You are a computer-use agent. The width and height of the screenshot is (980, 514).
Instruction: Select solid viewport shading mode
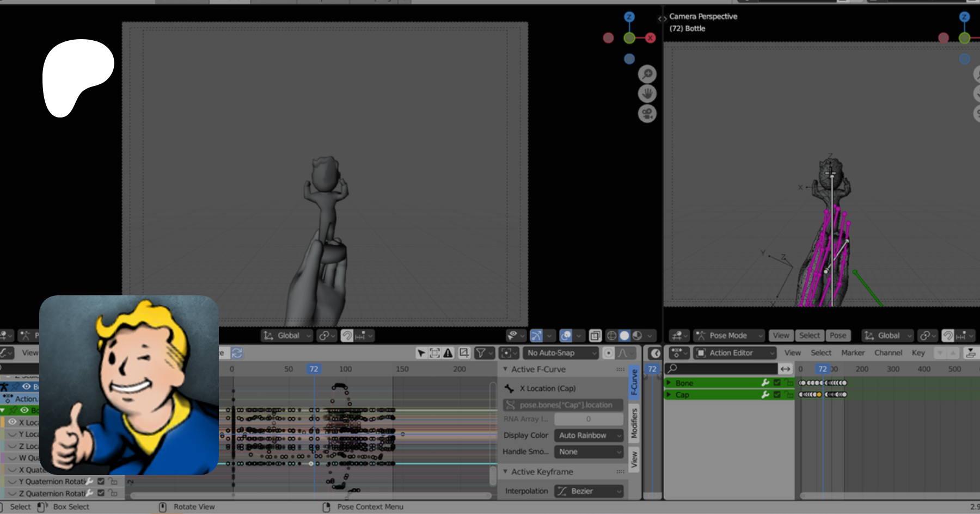(x=624, y=336)
